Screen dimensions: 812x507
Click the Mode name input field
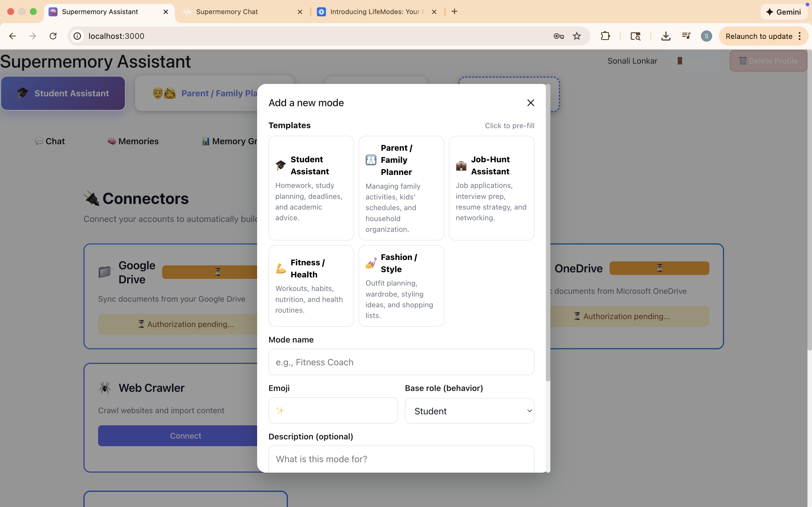tap(401, 362)
